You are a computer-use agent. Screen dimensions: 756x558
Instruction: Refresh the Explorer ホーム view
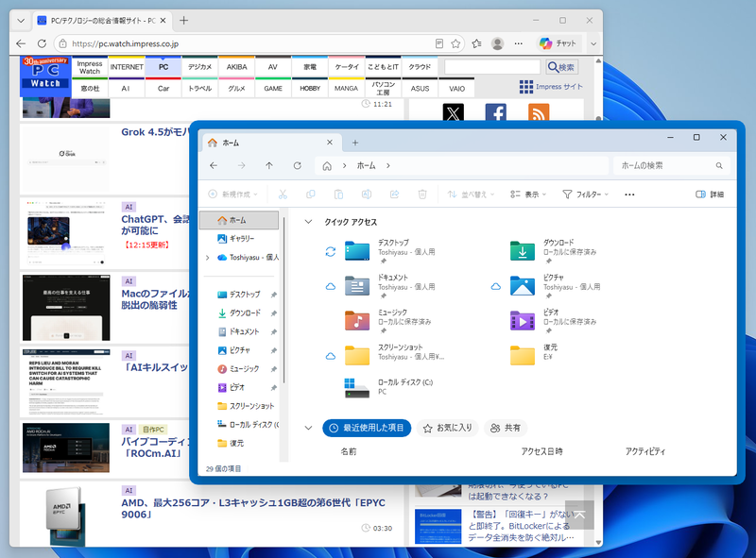click(x=298, y=166)
